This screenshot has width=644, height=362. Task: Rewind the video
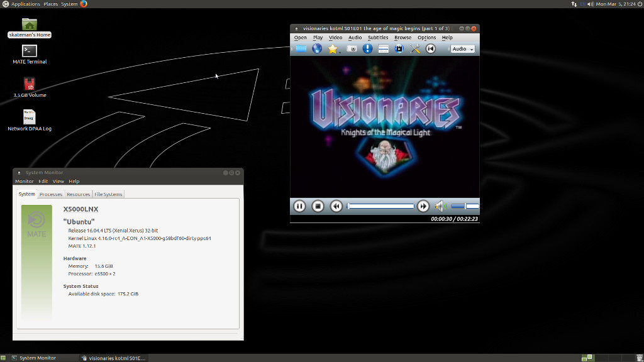(336, 206)
